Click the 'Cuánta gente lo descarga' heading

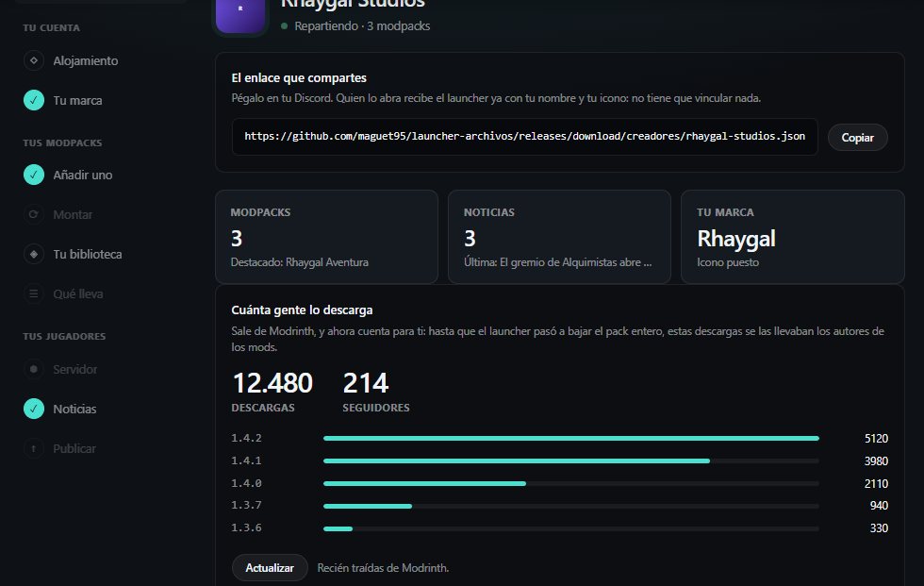tap(302, 310)
